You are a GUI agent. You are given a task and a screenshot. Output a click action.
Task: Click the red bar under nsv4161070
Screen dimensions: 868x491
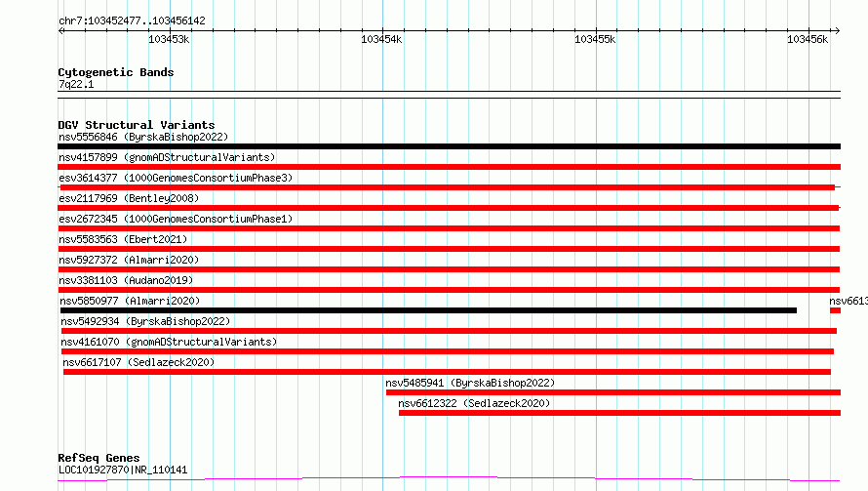pos(448,351)
